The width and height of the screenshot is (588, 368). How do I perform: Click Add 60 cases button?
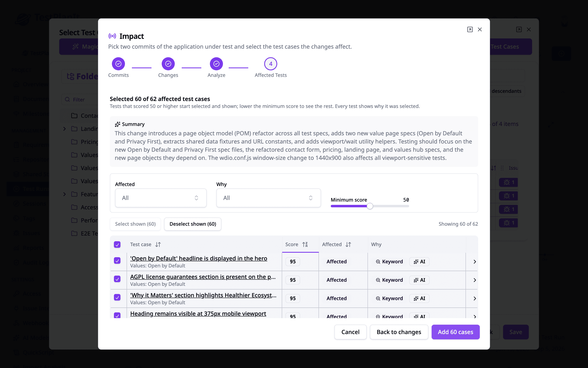pyautogui.click(x=455, y=332)
